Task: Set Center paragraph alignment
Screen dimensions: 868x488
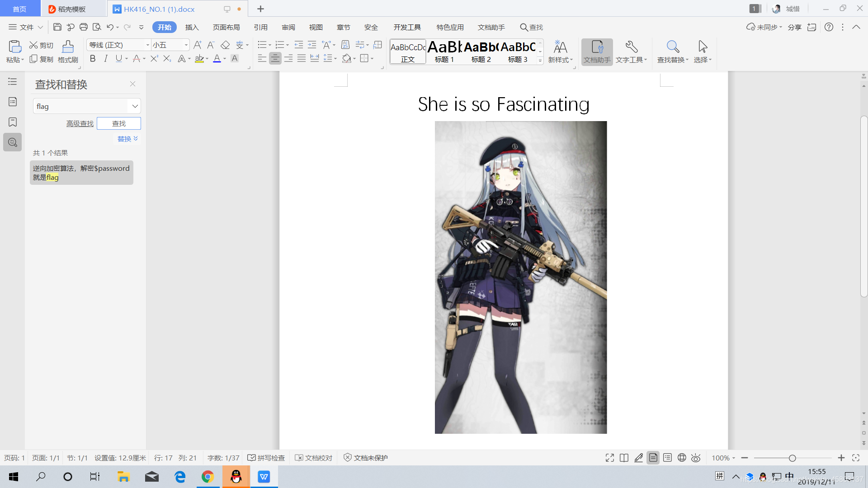Action: (275, 58)
